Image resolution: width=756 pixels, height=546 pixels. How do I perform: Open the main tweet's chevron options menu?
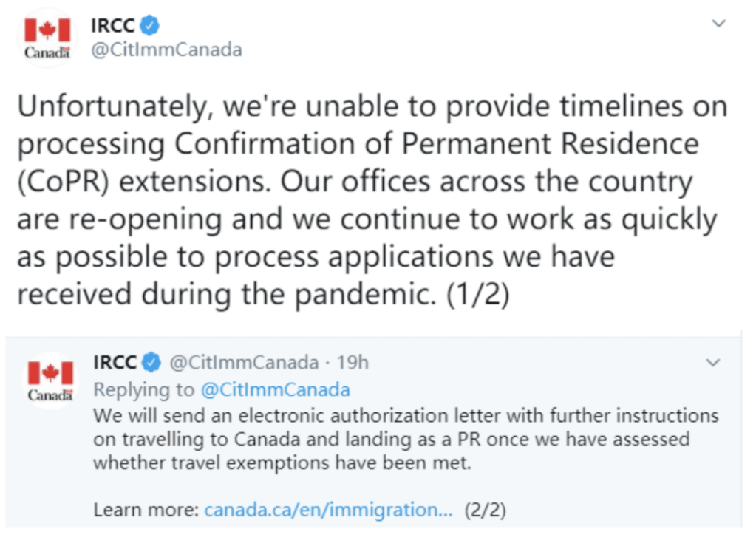(x=718, y=24)
